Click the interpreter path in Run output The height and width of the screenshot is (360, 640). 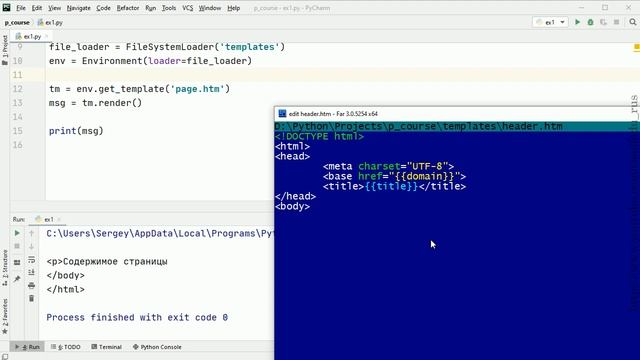pyautogui.click(x=160, y=233)
